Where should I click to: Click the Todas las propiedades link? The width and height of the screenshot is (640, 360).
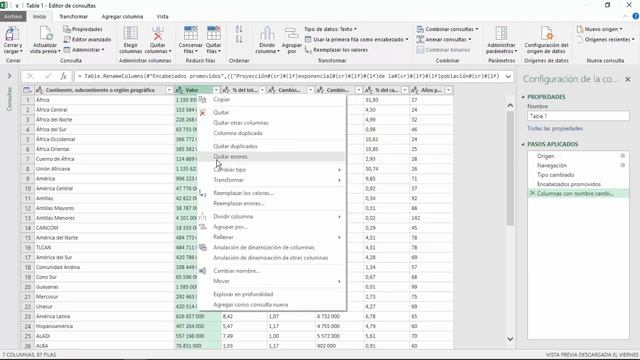click(x=555, y=128)
